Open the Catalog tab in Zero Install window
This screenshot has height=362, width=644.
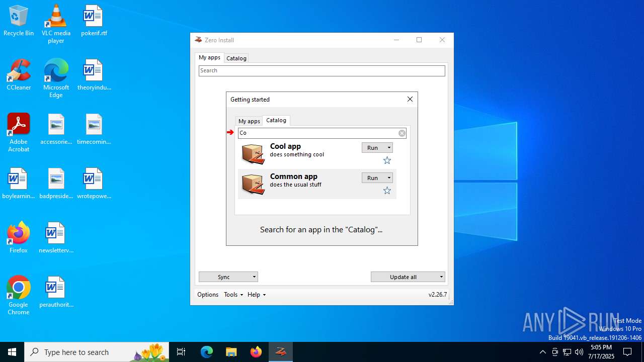click(x=236, y=58)
